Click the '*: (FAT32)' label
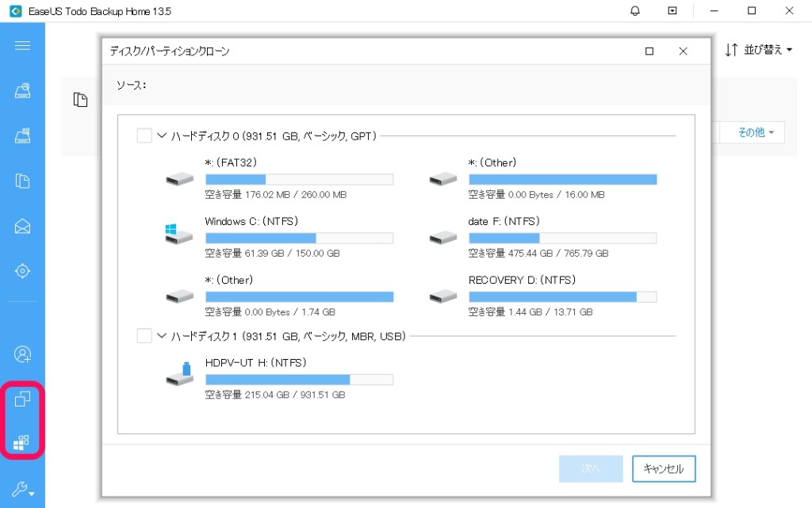The height and width of the screenshot is (508, 812). click(x=231, y=162)
